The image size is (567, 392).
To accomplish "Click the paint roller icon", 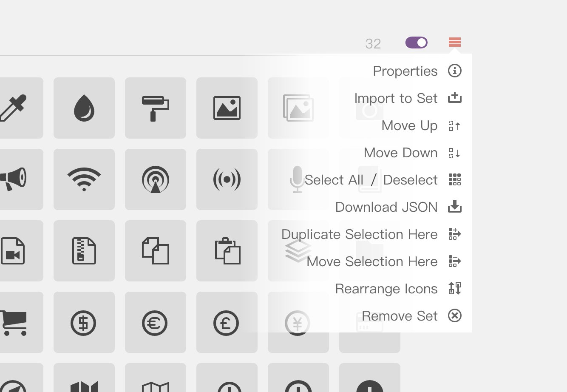I will pyautogui.click(x=156, y=108).
